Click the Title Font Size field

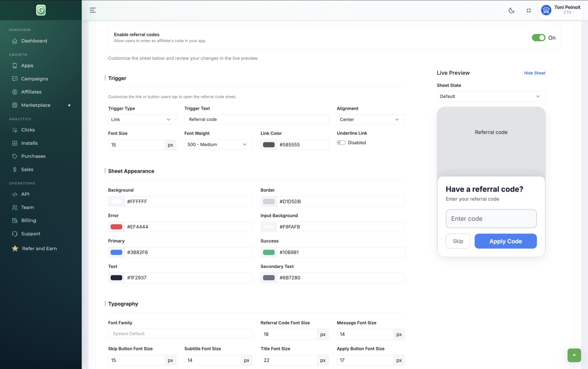click(289, 360)
